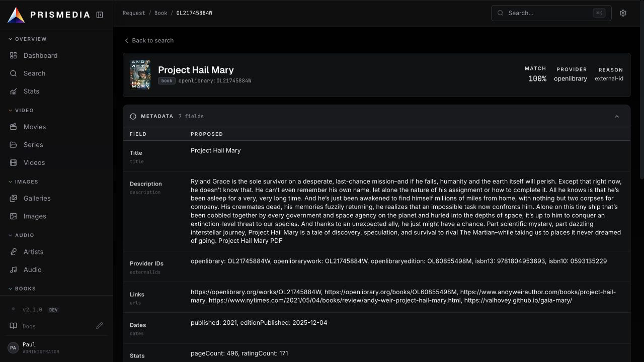Collapse the sidebar panel icon

[x=100, y=15]
